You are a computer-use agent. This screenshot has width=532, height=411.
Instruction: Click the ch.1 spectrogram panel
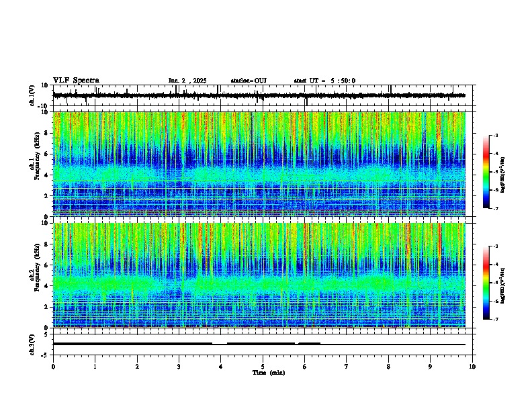point(259,164)
